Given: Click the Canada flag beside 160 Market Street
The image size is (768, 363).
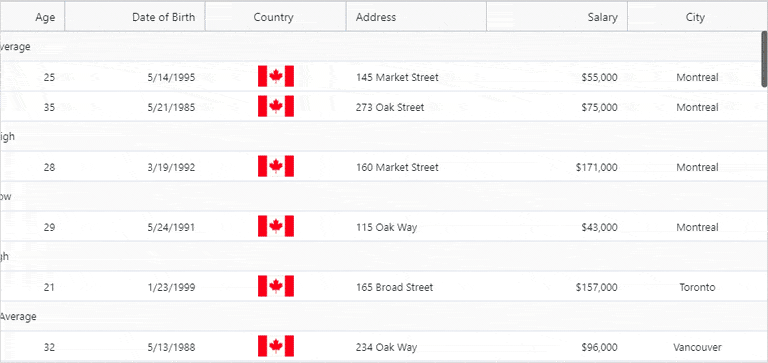Looking at the screenshot, I should click(276, 167).
